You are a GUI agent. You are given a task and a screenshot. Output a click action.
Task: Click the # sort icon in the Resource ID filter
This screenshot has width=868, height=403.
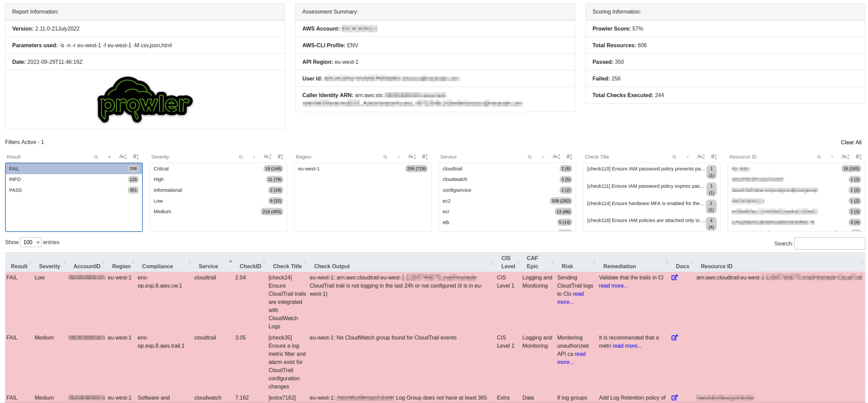[x=858, y=157]
